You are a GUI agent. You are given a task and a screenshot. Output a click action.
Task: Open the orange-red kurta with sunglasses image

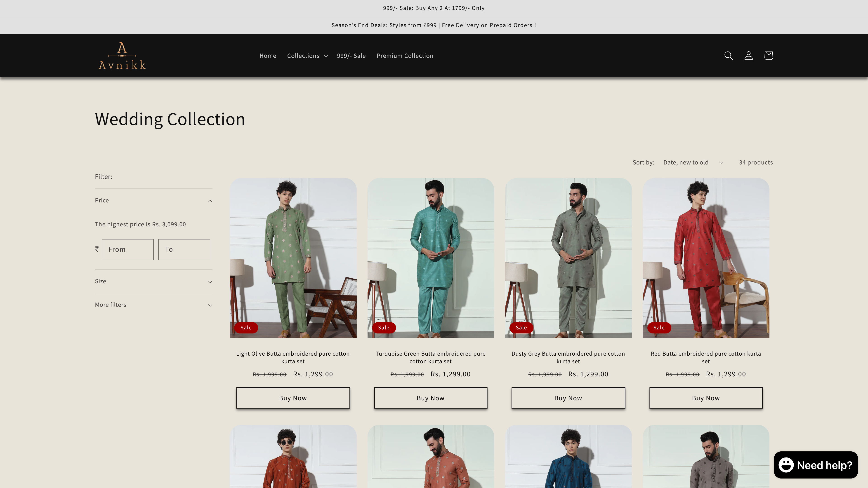(x=293, y=456)
